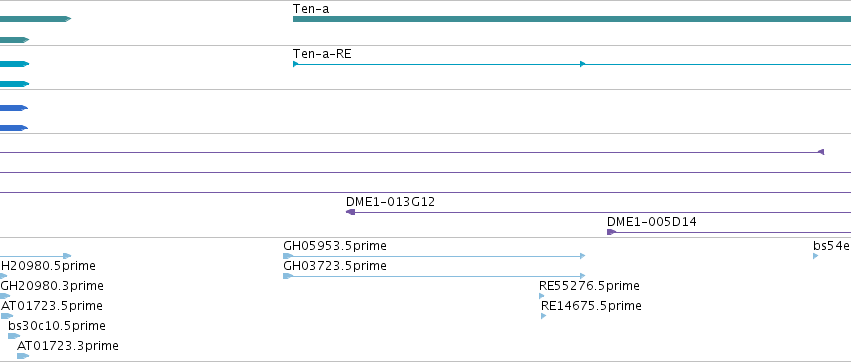This screenshot has height=362, width=851.
Task: Click the AT01723.3prime feature block
Action: 23,356
